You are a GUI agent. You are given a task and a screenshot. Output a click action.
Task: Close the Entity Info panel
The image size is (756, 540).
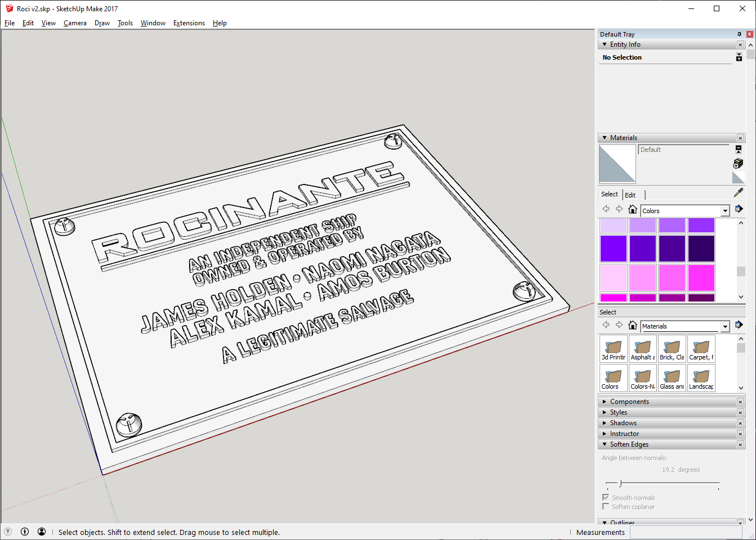click(x=740, y=44)
